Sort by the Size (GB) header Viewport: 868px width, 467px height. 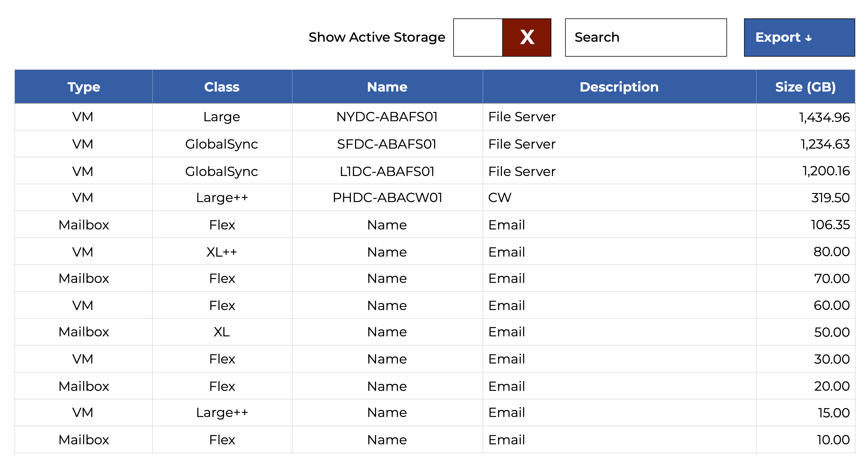coord(805,87)
